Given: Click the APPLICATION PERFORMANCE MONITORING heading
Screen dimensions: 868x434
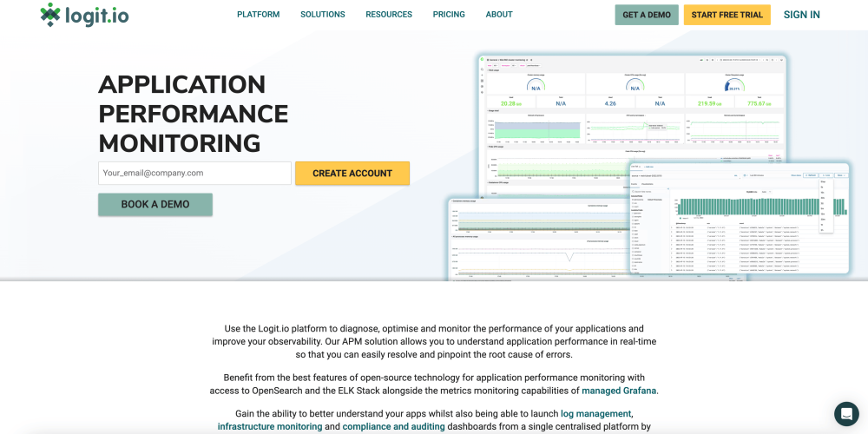Looking at the screenshot, I should coord(194,114).
